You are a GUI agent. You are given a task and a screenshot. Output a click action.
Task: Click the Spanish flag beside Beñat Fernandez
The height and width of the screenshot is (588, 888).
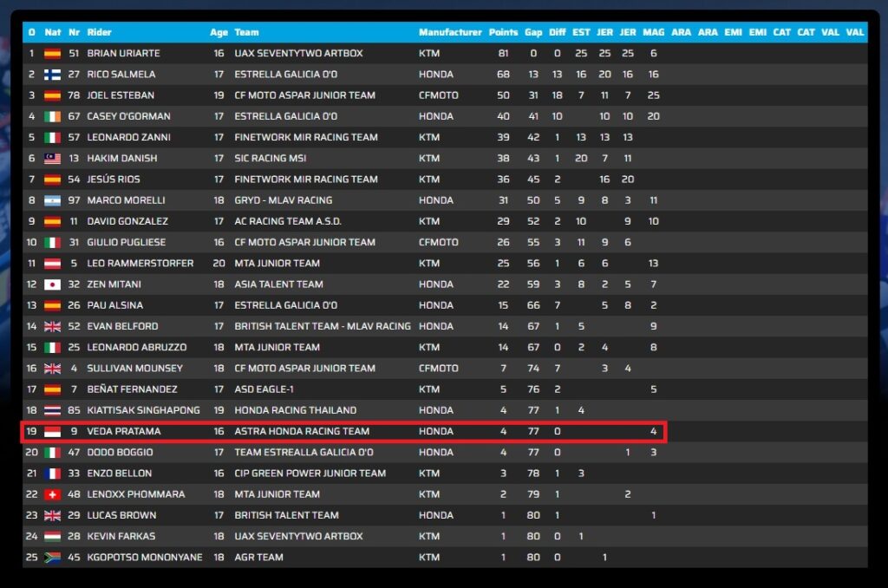(52, 389)
